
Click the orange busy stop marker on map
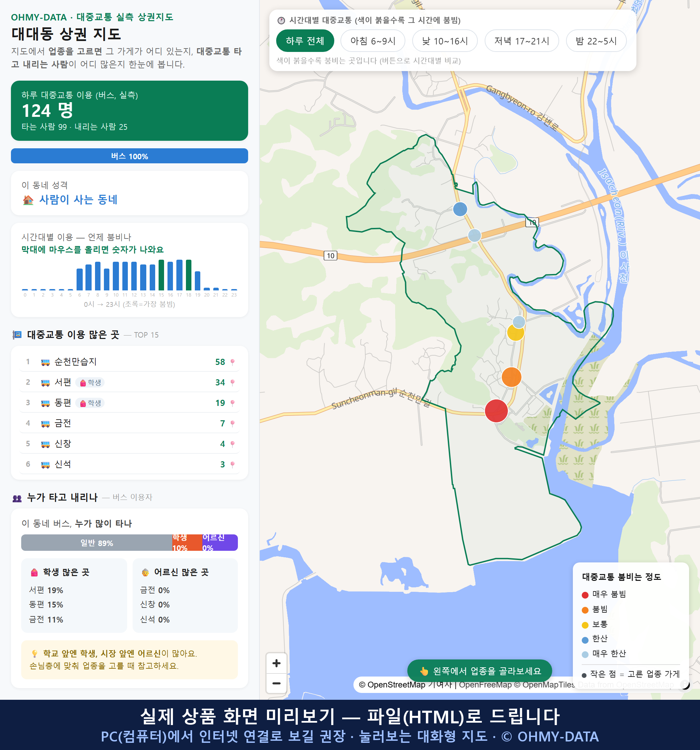click(x=511, y=377)
